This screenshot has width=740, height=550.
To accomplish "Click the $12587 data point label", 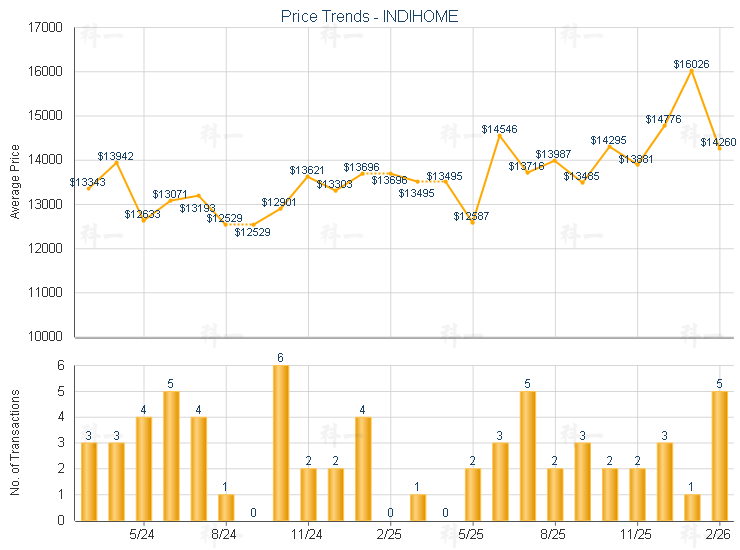I will tap(471, 217).
